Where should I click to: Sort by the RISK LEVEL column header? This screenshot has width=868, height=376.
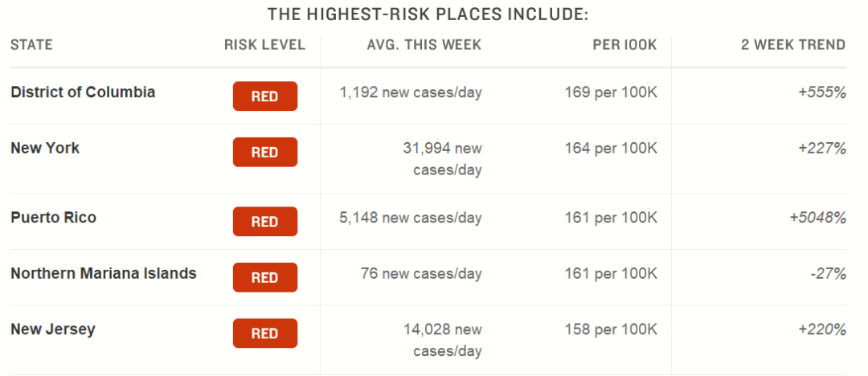point(264,45)
